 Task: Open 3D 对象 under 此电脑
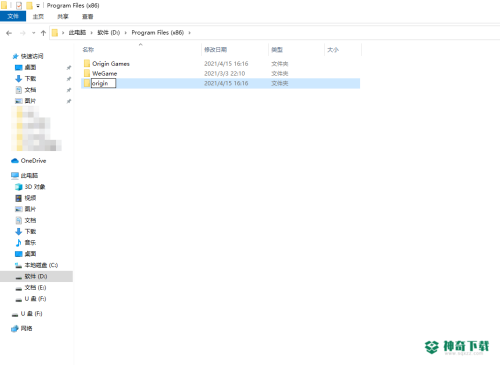click(x=35, y=187)
